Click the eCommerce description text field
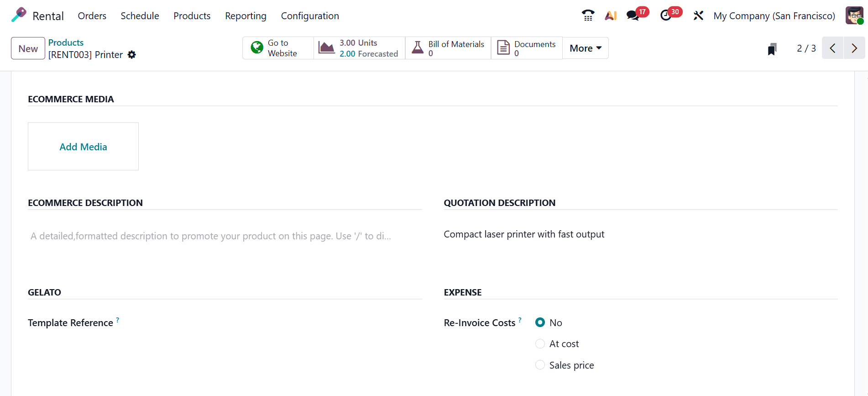Image resolution: width=868 pixels, height=396 pixels. click(x=210, y=236)
